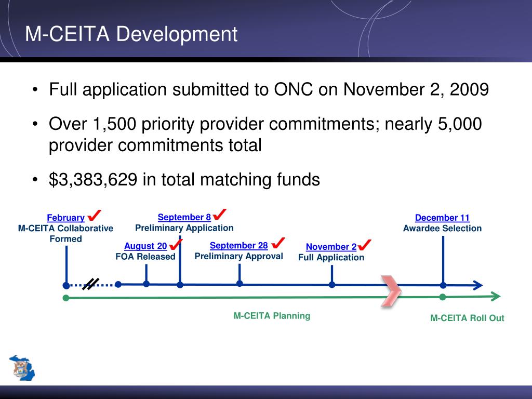Click the 'M-CEITA Planning' green label
Viewport: 532px width, 399px height.
[x=272, y=316]
